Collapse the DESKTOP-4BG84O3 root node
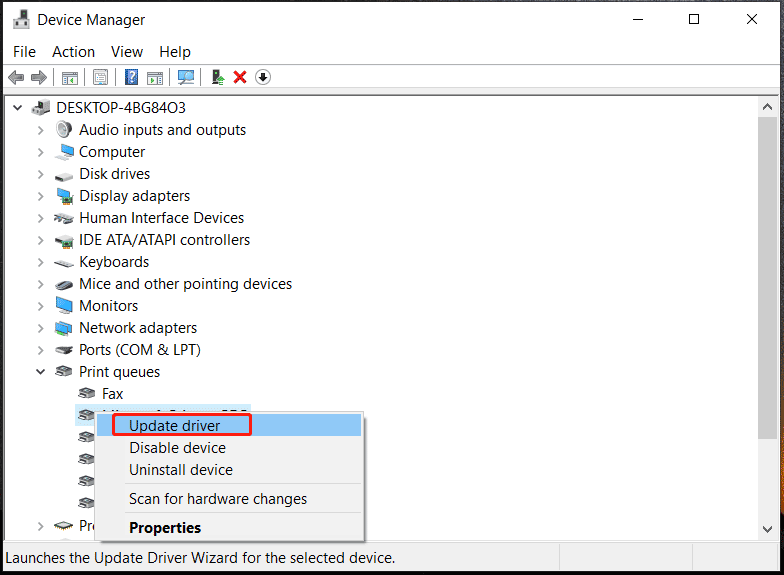The height and width of the screenshot is (575, 784). 18,108
